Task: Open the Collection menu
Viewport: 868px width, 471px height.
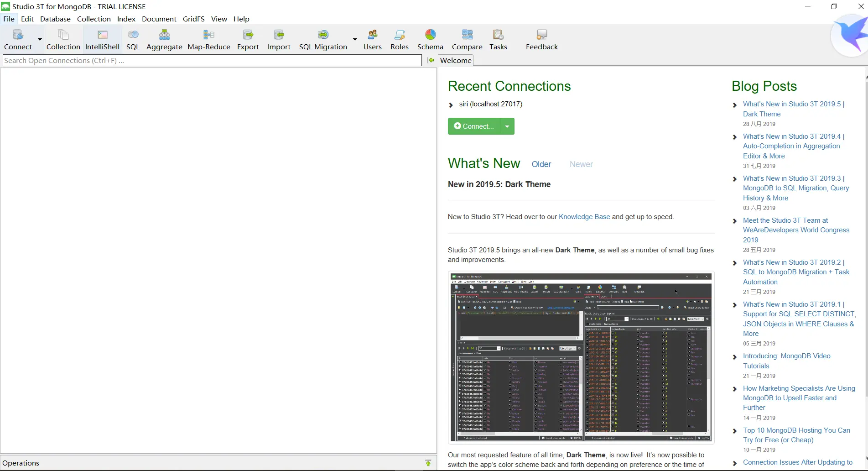Action: [94, 19]
